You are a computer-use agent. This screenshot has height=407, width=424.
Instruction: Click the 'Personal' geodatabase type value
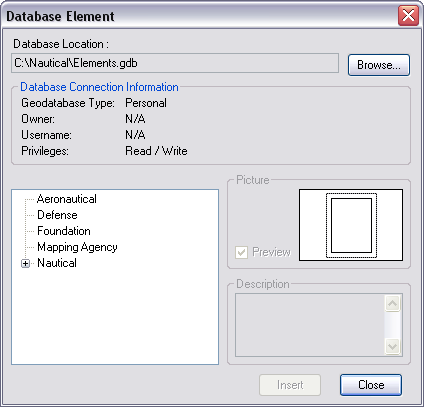click(146, 103)
